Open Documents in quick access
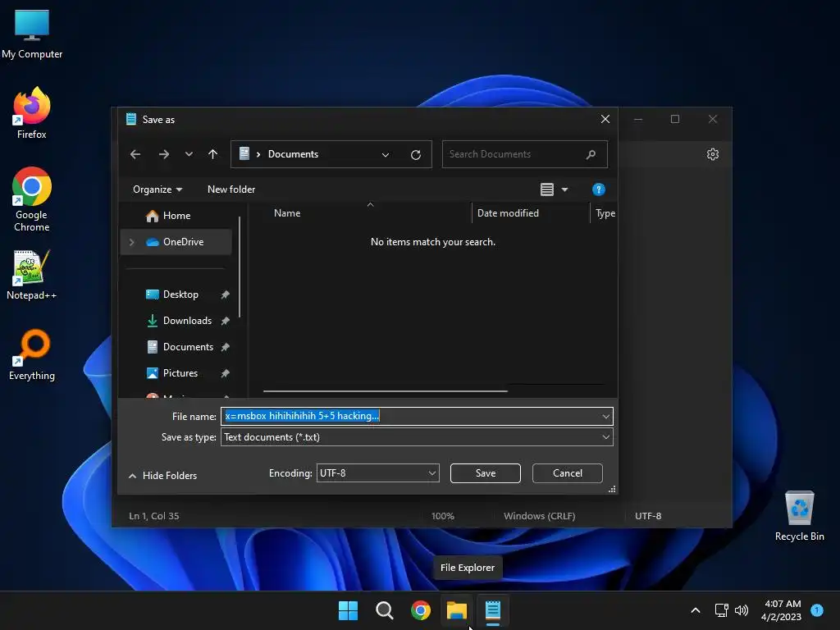This screenshot has height=630, width=840. (x=188, y=347)
